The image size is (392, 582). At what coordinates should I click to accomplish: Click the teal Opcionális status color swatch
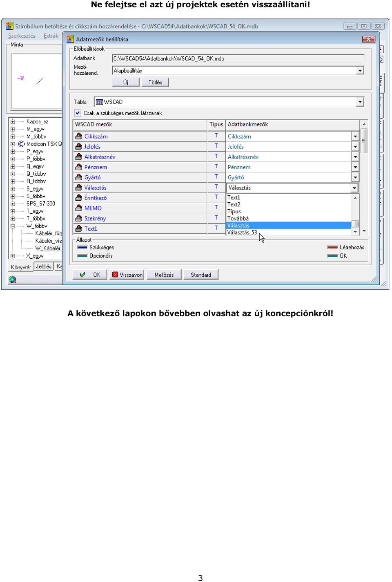[82, 256]
